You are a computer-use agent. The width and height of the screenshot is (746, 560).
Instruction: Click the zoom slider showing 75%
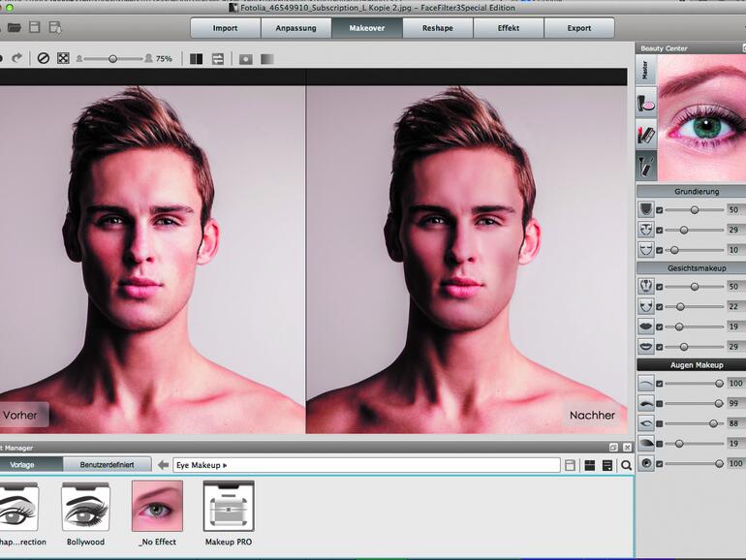tap(112, 59)
